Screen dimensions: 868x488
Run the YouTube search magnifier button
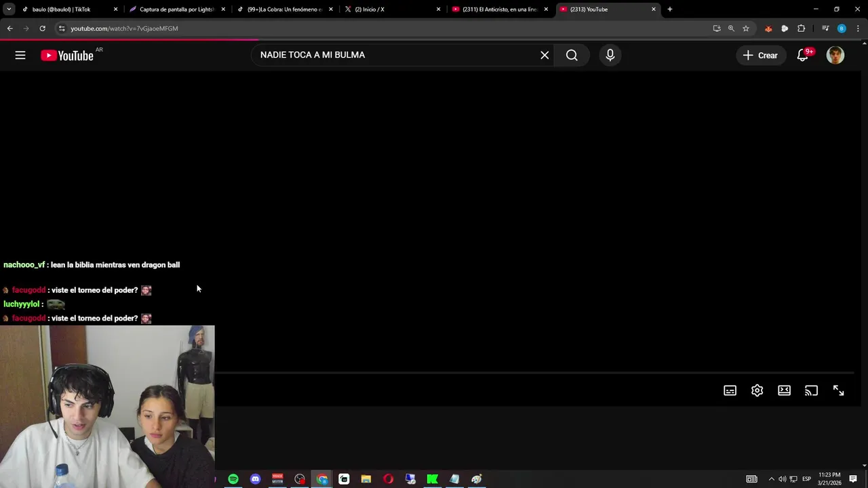pyautogui.click(x=572, y=56)
